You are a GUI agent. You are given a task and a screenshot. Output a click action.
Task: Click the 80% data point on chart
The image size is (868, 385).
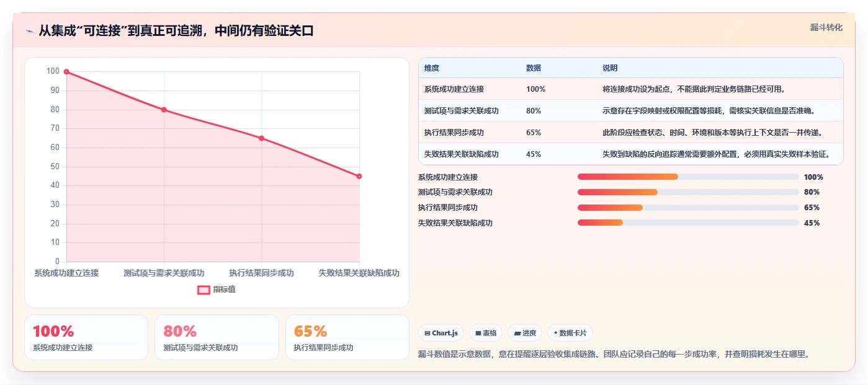click(164, 110)
